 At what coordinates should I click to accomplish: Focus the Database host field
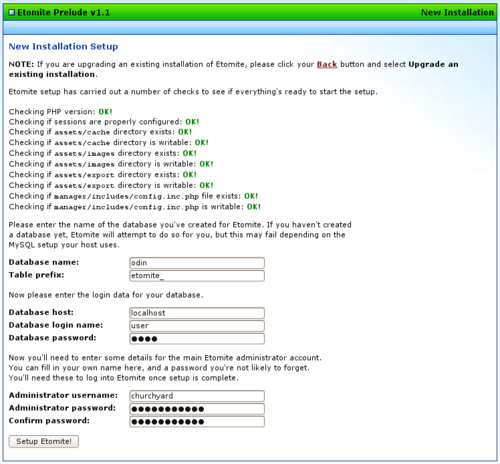pos(197,313)
